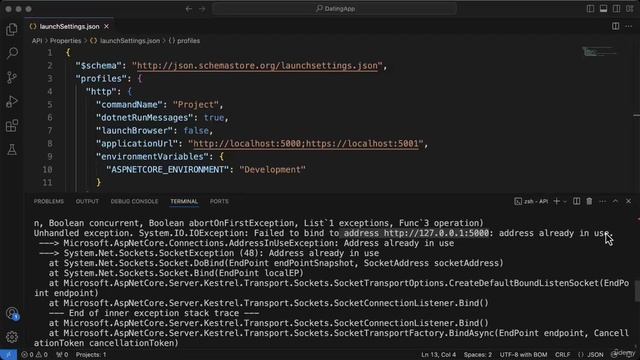Change encoding via UTF-8 with BOM
Viewport: 640px width, 360px height.
(523, 355)
